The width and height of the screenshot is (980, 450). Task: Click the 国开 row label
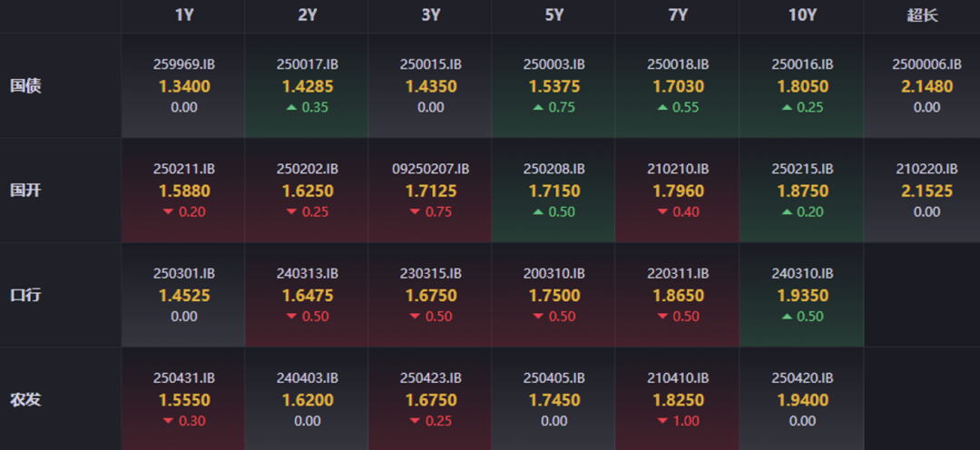click(25, 191)
